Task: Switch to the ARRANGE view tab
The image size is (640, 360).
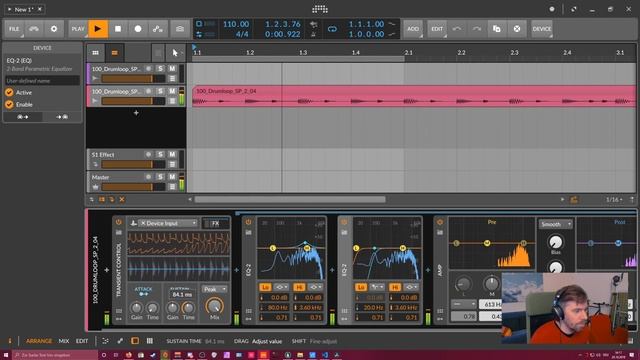Action: (39, 341)
